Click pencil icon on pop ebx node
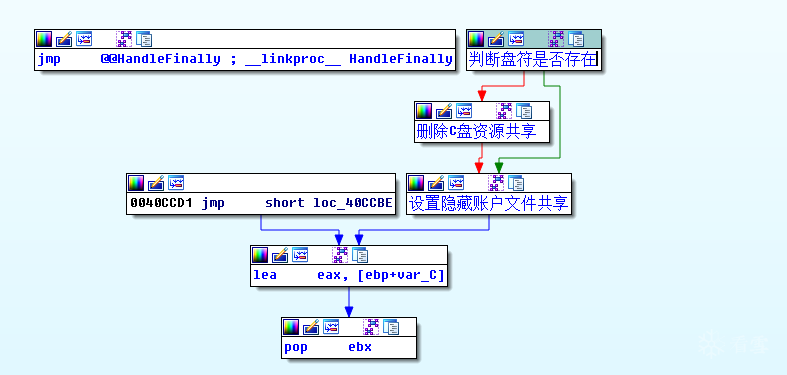The width and height of the screenshot is (787, 375). coord(311,327)
